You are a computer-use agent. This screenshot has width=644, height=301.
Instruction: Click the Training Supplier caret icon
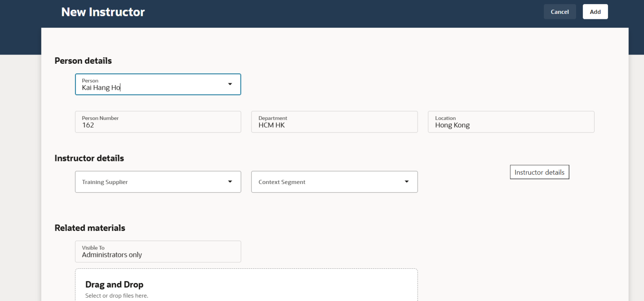click(230, 182)
